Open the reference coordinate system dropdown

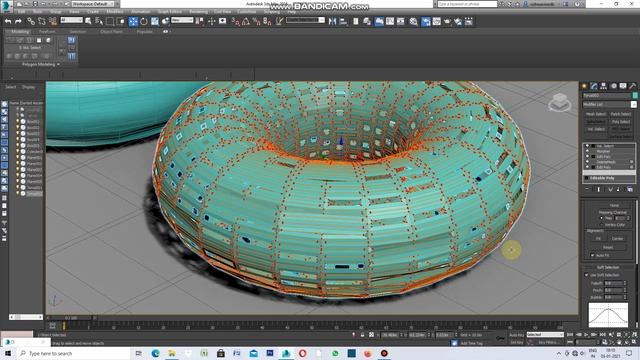(182, 20)
